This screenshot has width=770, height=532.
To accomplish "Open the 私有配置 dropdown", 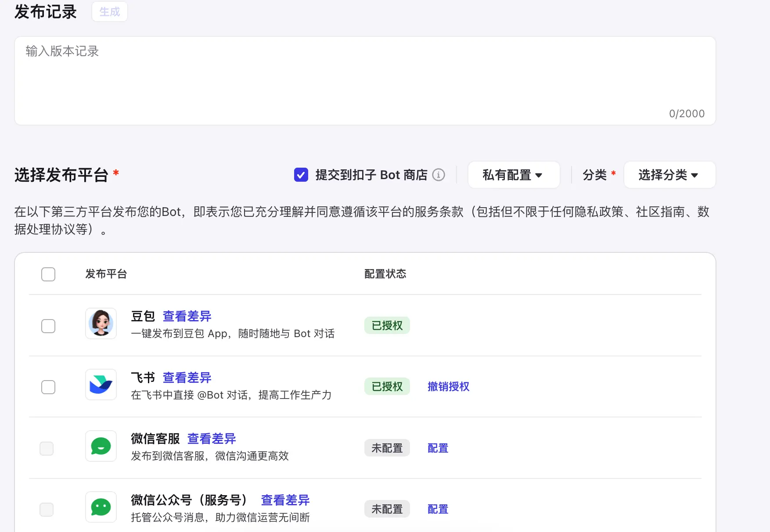I will 514,175.
